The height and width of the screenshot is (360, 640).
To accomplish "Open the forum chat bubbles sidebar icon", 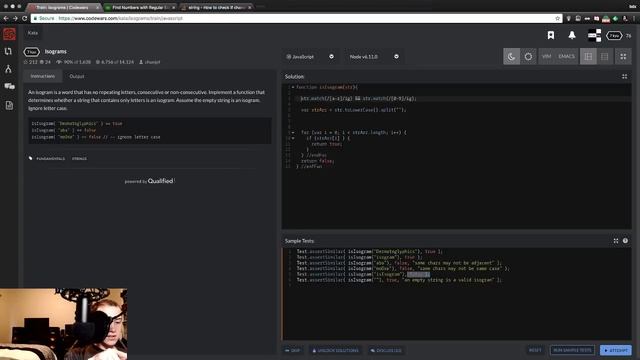I will [x=9, y=86].
